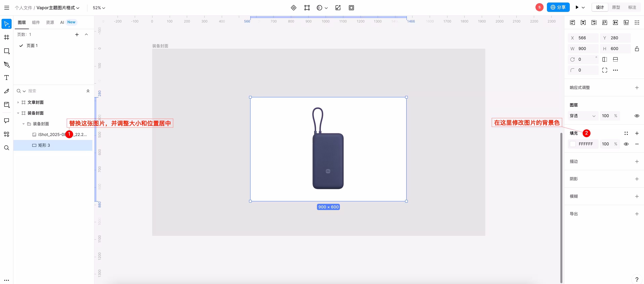Open the Comment tool
644x284 pixels.
tap(7, 121)
